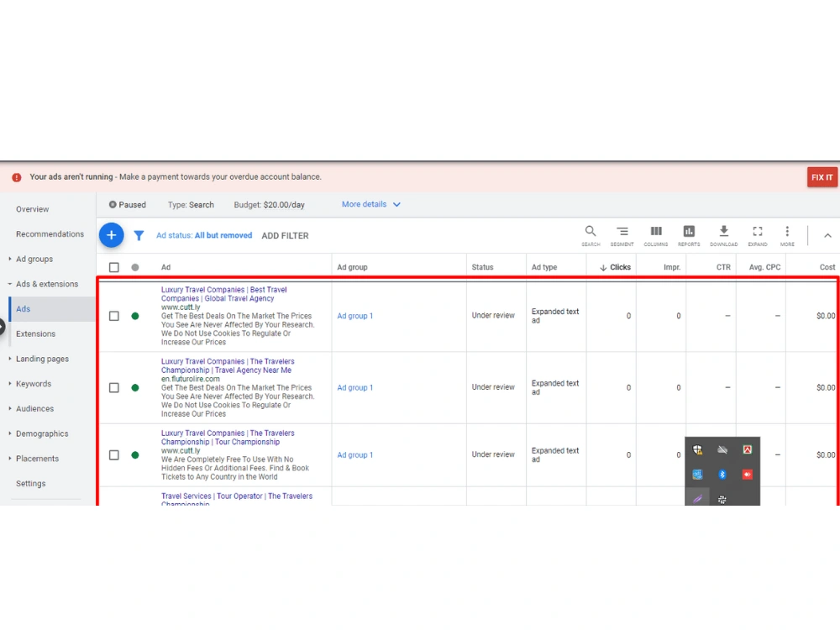Click the grey status dot column header
The width and height of the screenshot is (840, 630).
tap(135, 267)
